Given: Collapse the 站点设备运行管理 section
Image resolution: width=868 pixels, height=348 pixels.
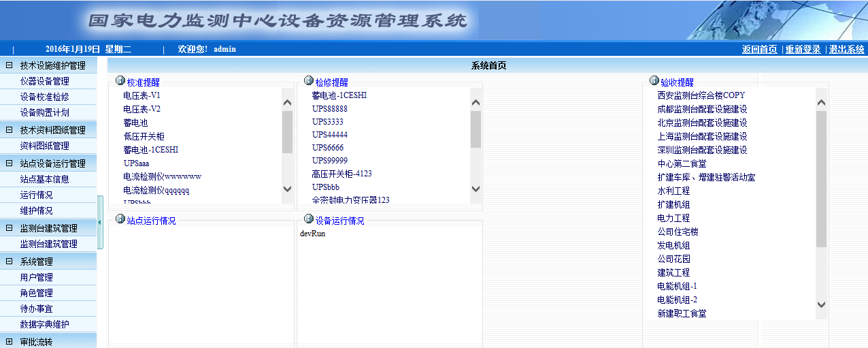Looking at the screenshot, I should (10, 163).
